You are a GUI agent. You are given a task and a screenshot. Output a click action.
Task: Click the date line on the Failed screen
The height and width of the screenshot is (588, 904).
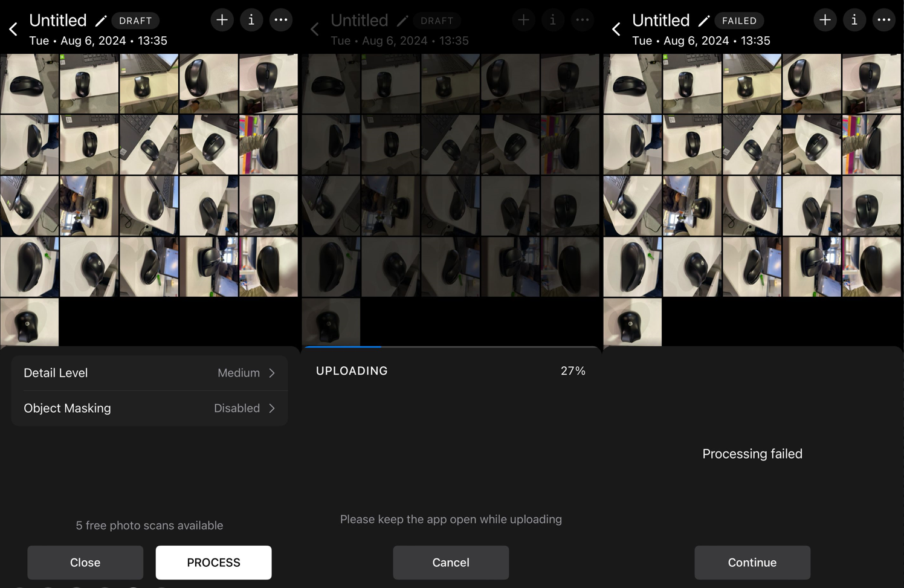pyautogui.click(x=701, y=41)
